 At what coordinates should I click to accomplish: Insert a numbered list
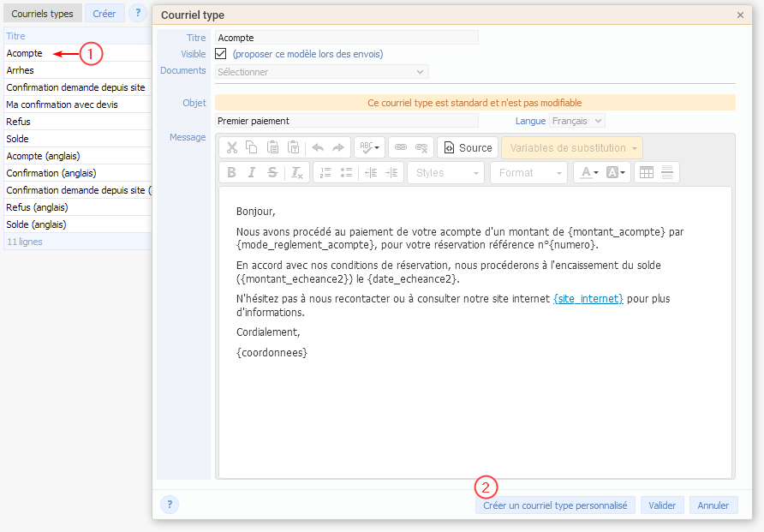click(325, 172)
